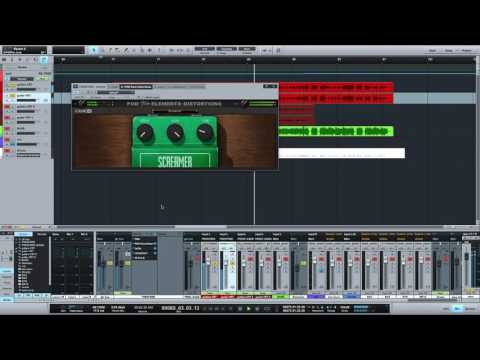The width and height of the screenshot is (480, 360).
Task: Open the Edit view panel button
Action: pos(446,309)
